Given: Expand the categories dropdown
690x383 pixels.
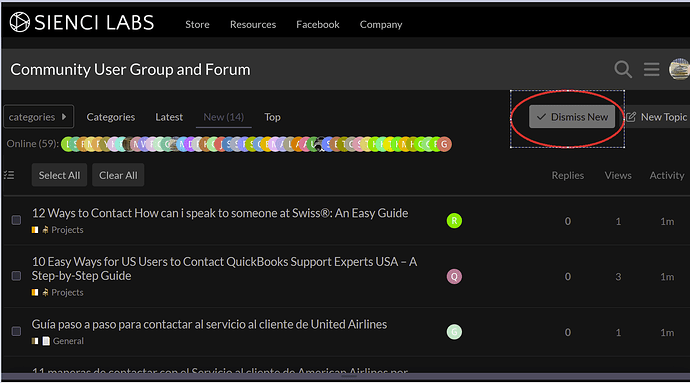Looking at the screenshot, I should 38,117.
